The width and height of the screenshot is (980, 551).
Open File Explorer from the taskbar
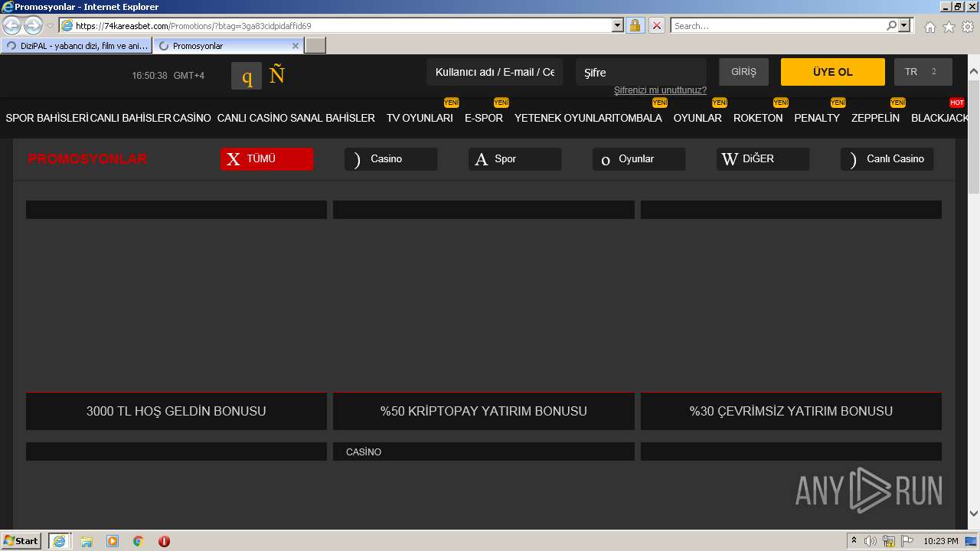87,541
